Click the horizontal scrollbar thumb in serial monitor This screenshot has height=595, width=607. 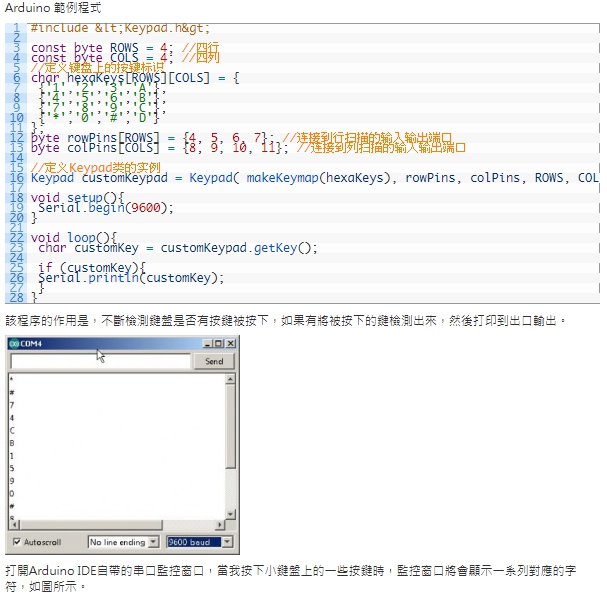(91, 525)
